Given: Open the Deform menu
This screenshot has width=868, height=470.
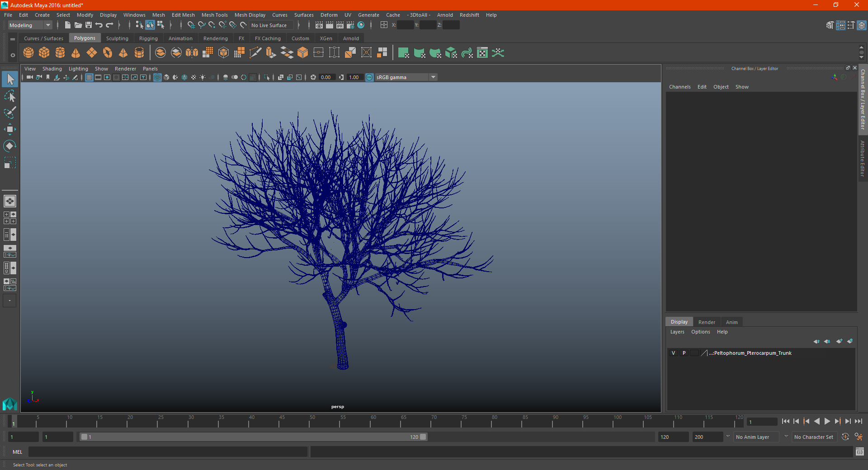Looking at the screenshot, I should pos(329,15).
